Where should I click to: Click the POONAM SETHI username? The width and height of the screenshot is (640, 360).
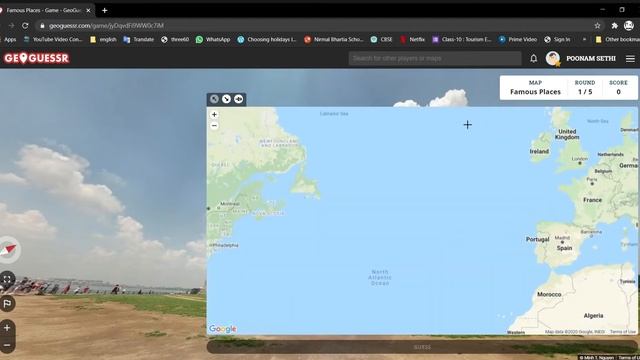click(591, 59)
